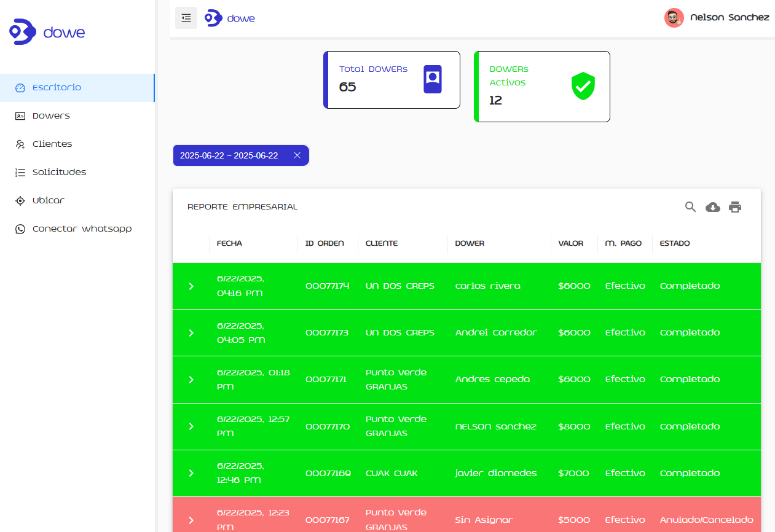Open Dowers section in sidebar
The height and width of the screenshot is (532, 775).
51,115
